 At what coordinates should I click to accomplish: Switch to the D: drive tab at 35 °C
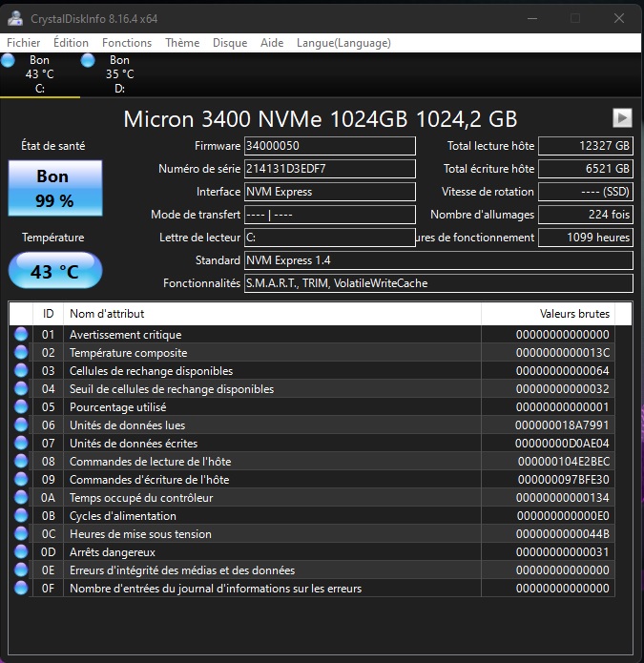click(119, 74)
